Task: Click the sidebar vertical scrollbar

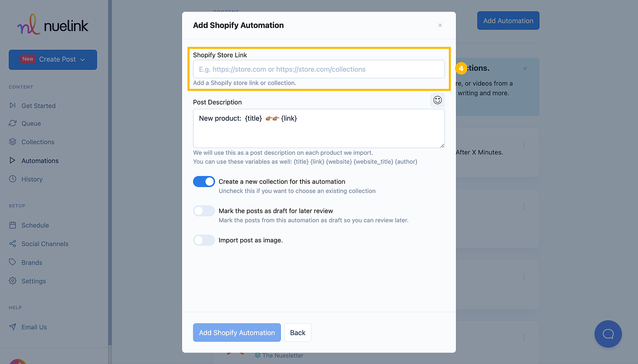Action: click(x=110, y=173)
